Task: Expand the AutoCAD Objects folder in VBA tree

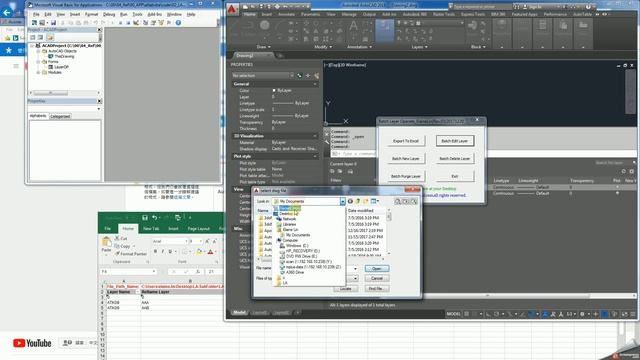Action: (x=39, y=51)
